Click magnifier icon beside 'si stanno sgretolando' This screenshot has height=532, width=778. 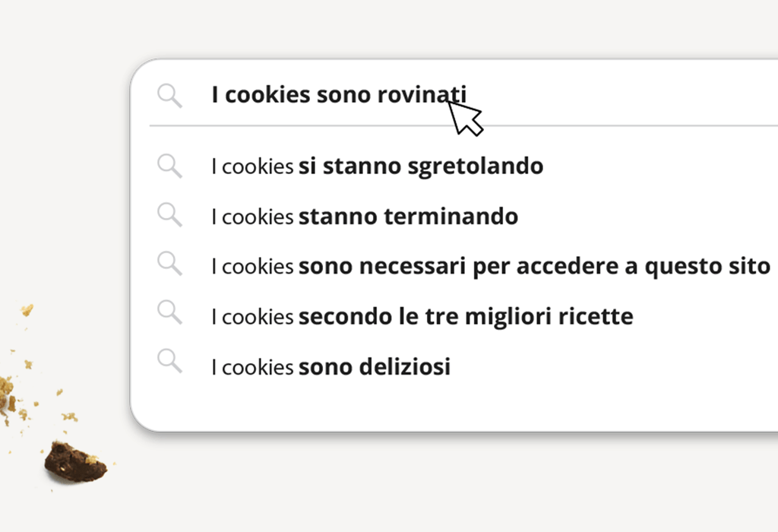[169, 166]
